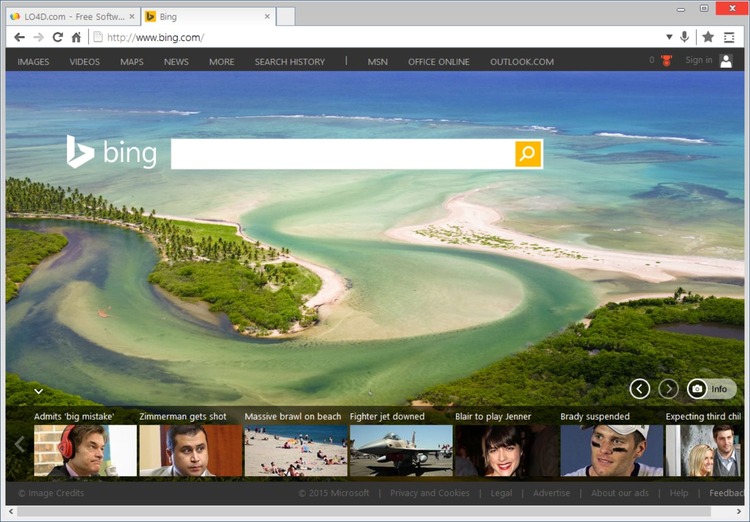
Task: Click the microphone voice search icon
Action: [684, 37]
